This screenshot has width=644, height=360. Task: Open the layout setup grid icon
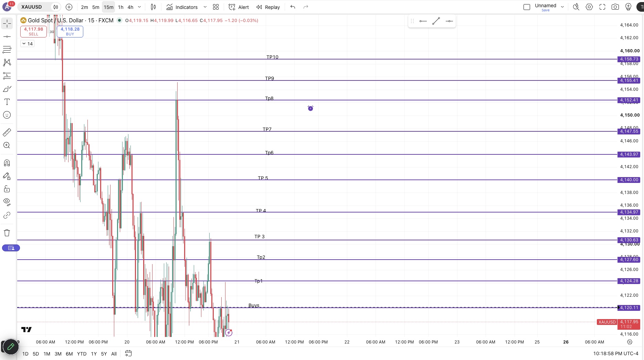click(216, 7)
